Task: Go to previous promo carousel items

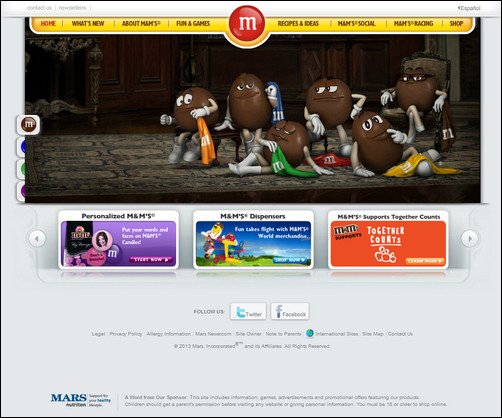Action: 37,239
